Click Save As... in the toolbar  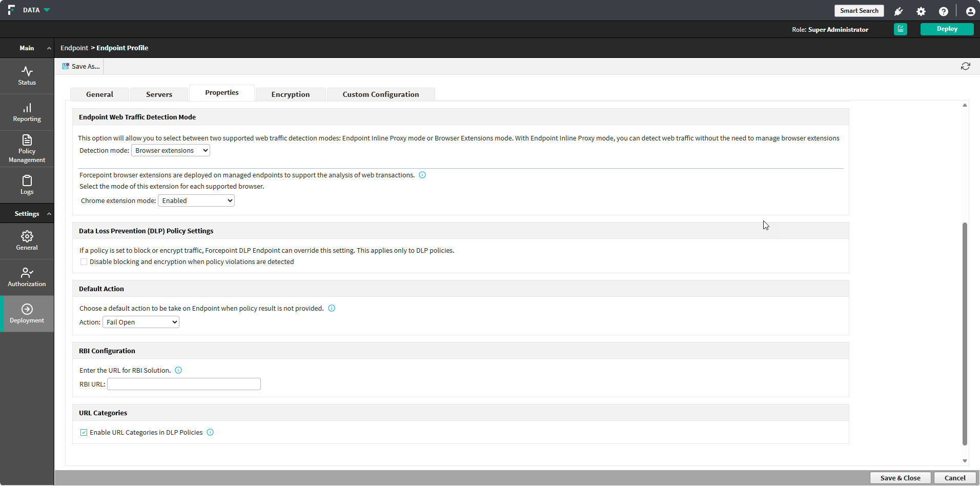(x=81, y=66)
